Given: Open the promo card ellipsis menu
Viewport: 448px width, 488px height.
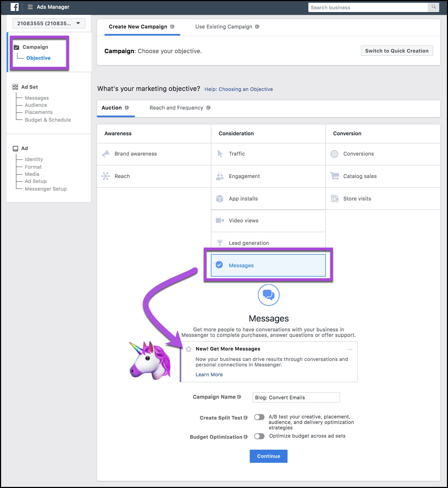Looking at the screenshot, I should pyautogui.click(x=350, y=349).
